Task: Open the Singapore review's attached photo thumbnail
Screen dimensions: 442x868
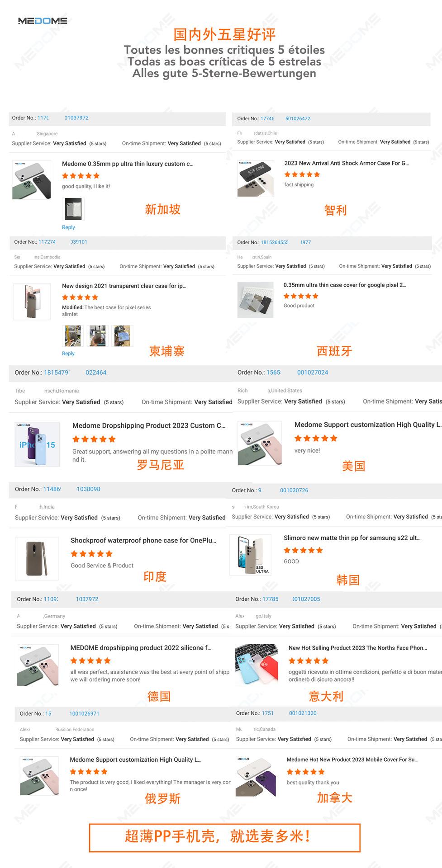Action: click(x=73, y=209)
